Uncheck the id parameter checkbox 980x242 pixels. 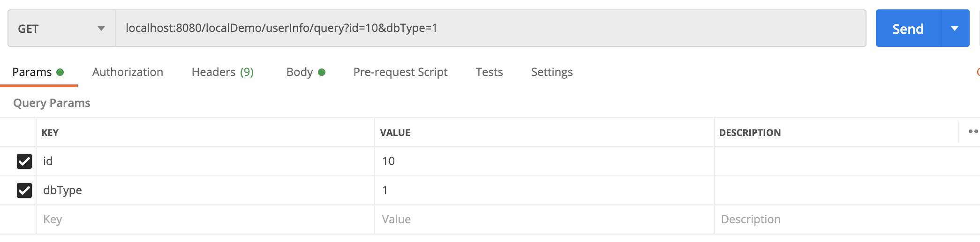point(24,161)
